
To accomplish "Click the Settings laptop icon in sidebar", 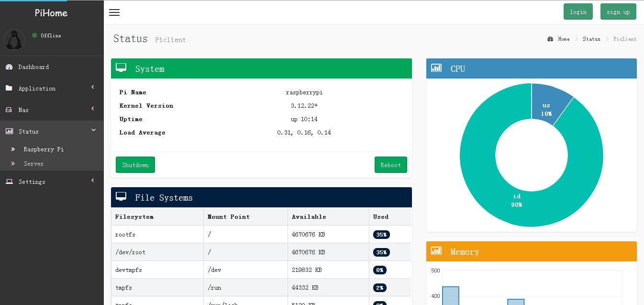I will 9,182.
